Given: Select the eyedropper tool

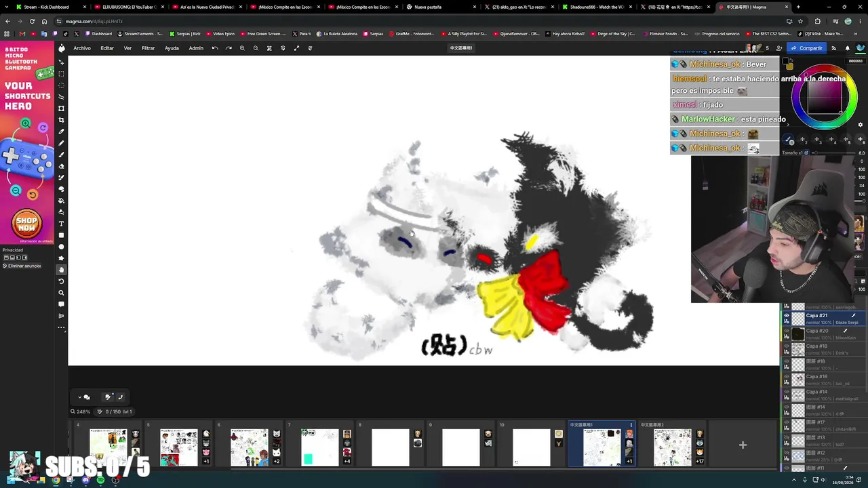Looking at the screenshot, I should pos(61,131).
